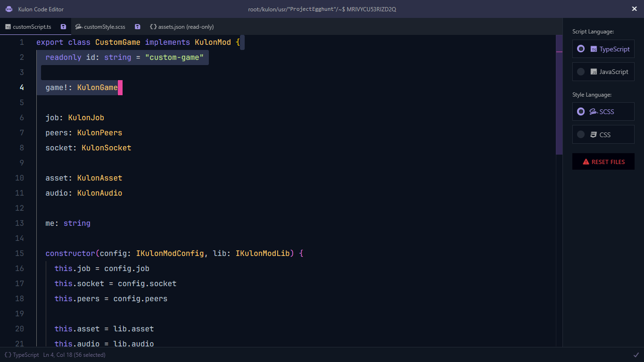Screen dimensions: 644x362
Task: Close the Kulon Code Editor with the X
Action: tap(634, 9)
